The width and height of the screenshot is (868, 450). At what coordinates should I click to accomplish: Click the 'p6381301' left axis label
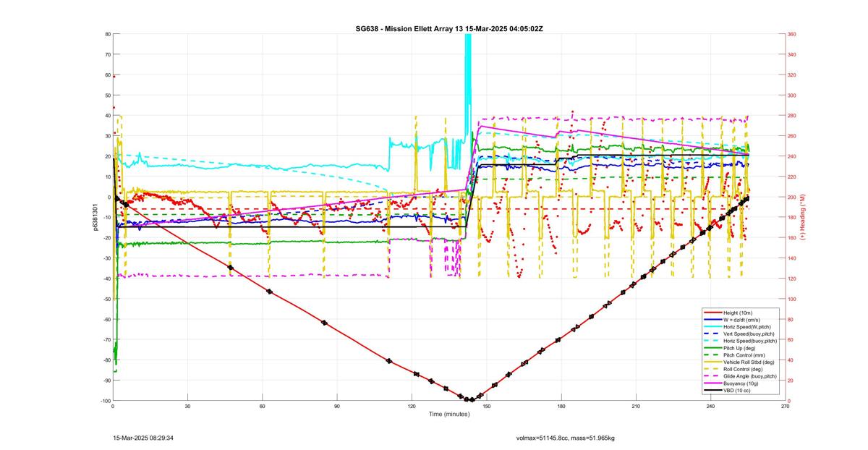pos(95,217)
